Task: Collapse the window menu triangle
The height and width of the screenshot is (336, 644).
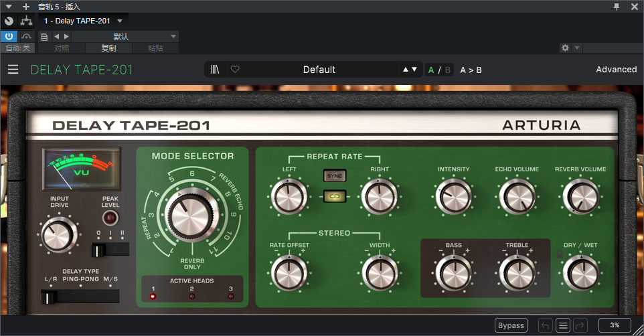Action: (x=8, y=7)
